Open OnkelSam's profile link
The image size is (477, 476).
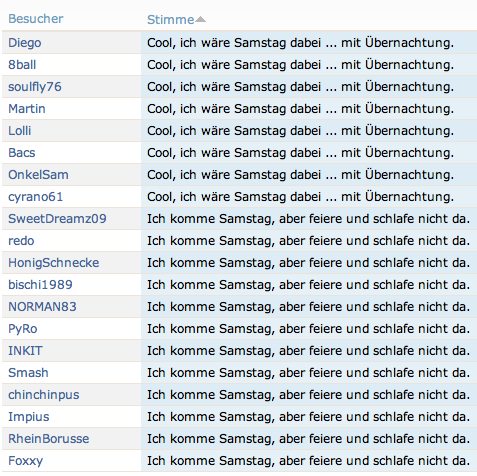[38, 175]
